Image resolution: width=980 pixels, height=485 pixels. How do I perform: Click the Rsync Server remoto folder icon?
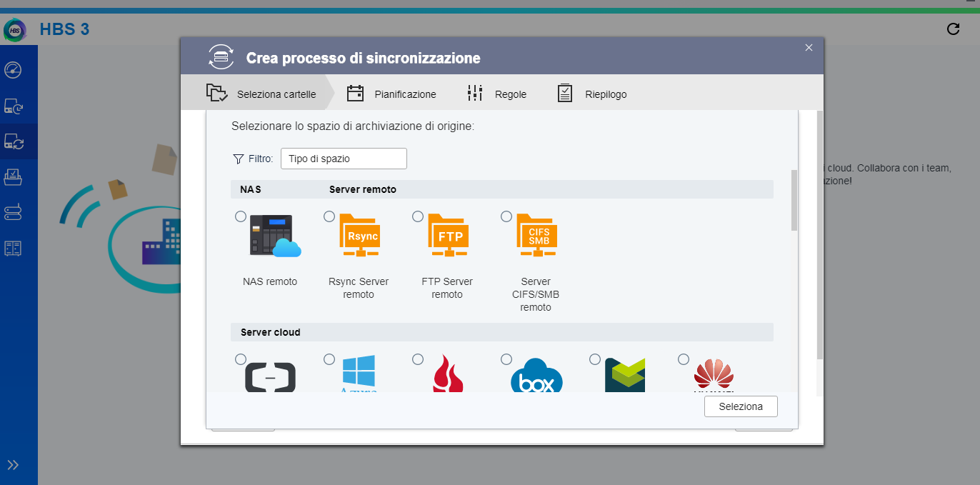point(359,235)
